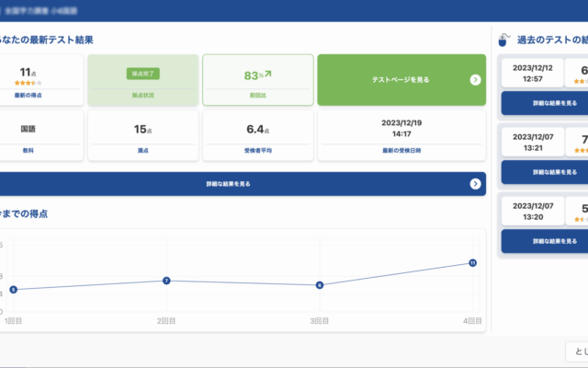The height and width of the screenshot is (368, 588).
Task: Click the 2023/12/19 14:17 最新の受検日時 card
Action: 401,136
